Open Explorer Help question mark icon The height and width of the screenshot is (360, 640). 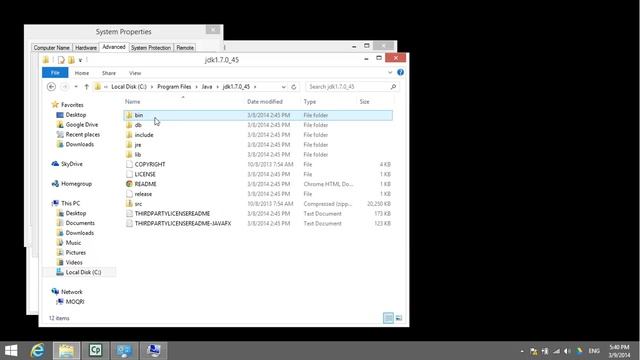click(400, 72)
